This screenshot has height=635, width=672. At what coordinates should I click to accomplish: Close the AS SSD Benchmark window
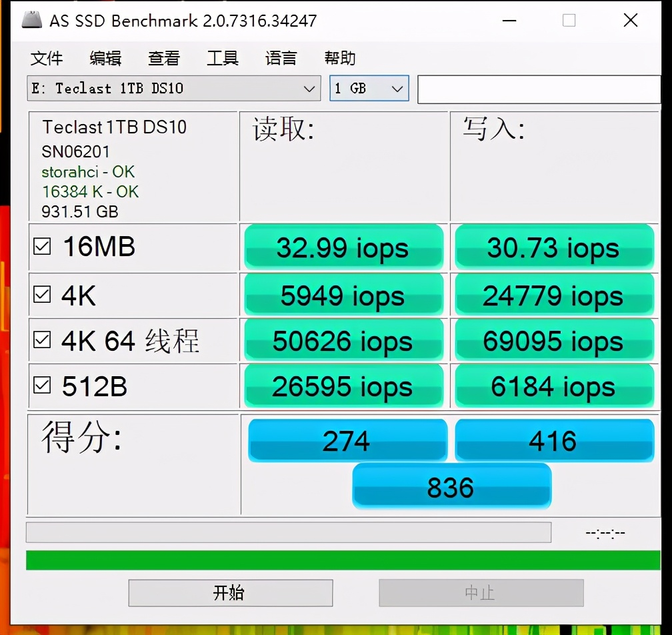[x=631, y=20]
